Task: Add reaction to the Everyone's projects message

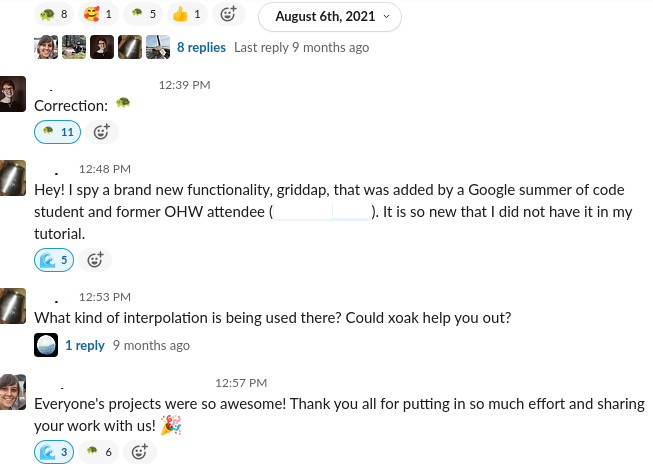Action: (x=140, y=452)
